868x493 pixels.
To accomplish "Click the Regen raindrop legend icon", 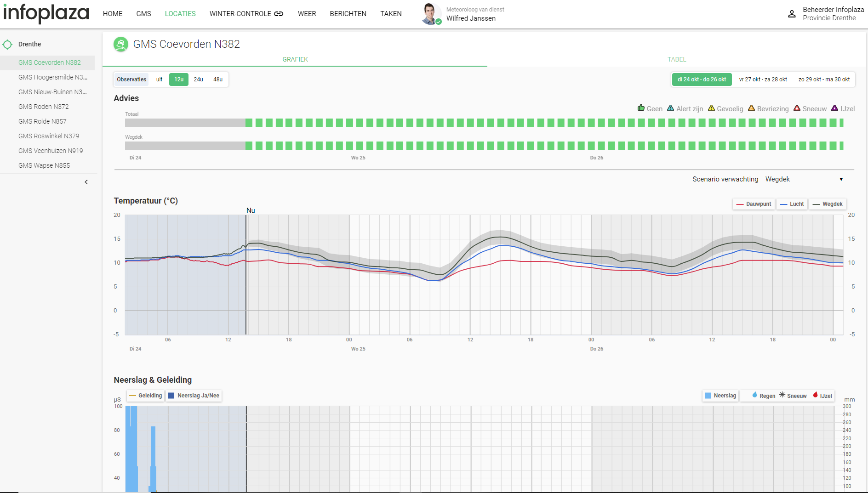I will pyautogui.click(x=754, y=395).
